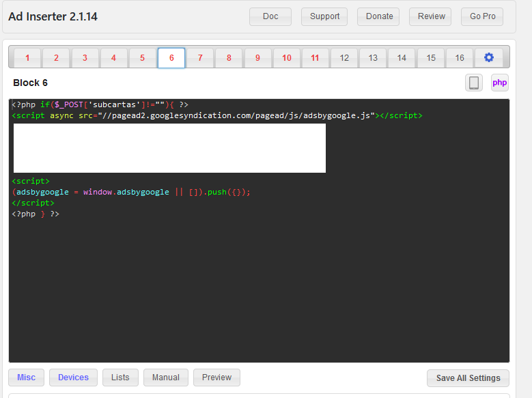Open the Doc button
This screenshot has width=532, height=398.
(x=270, y=16)
